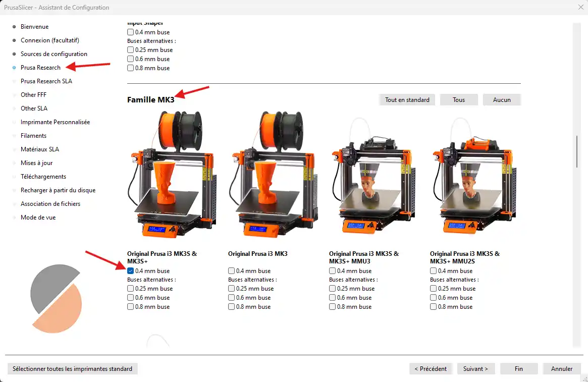The height and width of the screenshot is (382, 588).
Task: Check 0.25 mm buse for Original Prusa i3 MK3
Action: 231,289
